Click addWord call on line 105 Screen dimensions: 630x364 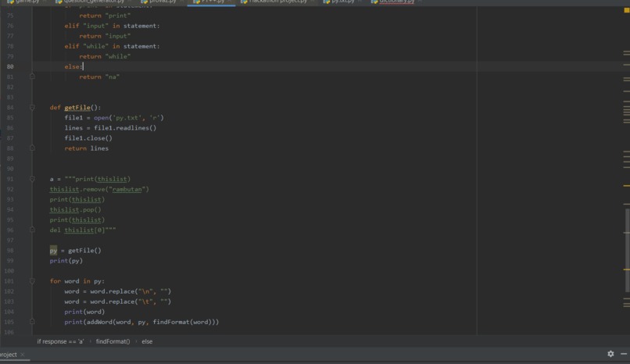click(151, 323)
